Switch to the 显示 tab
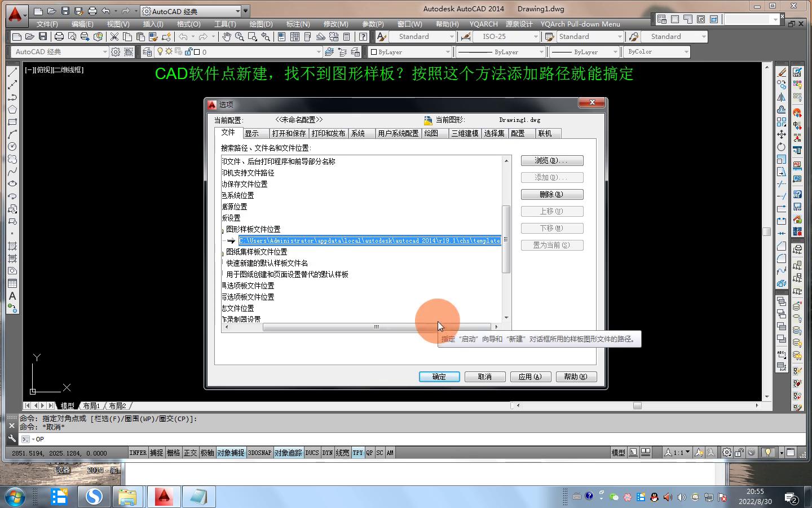 252,133
